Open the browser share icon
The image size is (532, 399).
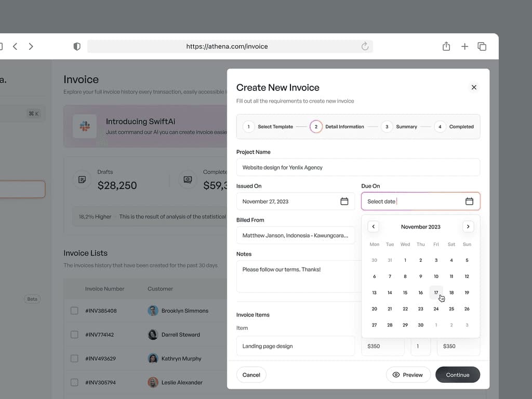pyautogui.click(x=446, y=46)
